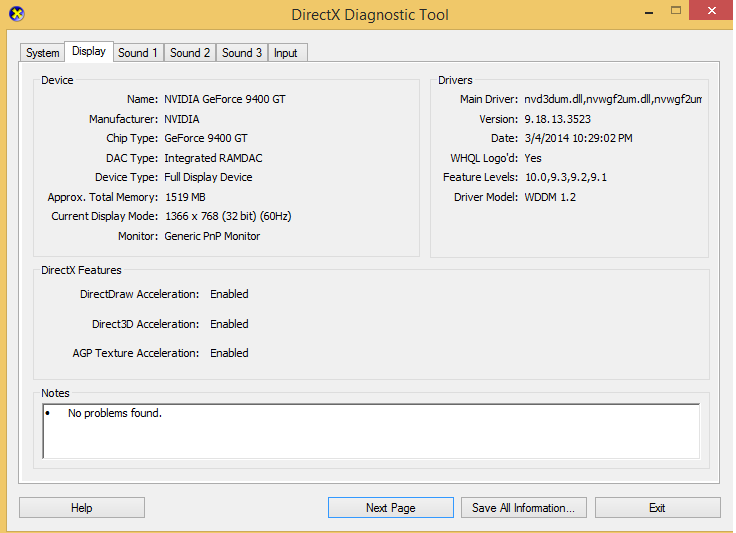Screen dimensions: 736x533
Task: Switch to the System tab
Action: coord(43,53)
